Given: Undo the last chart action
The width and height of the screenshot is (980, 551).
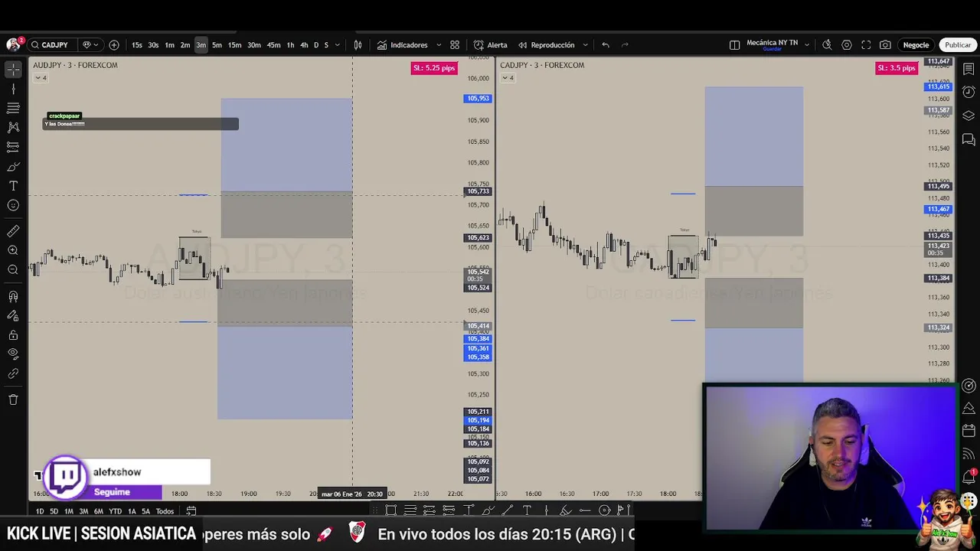Looking at the screenshot, I should pos(606,45).
